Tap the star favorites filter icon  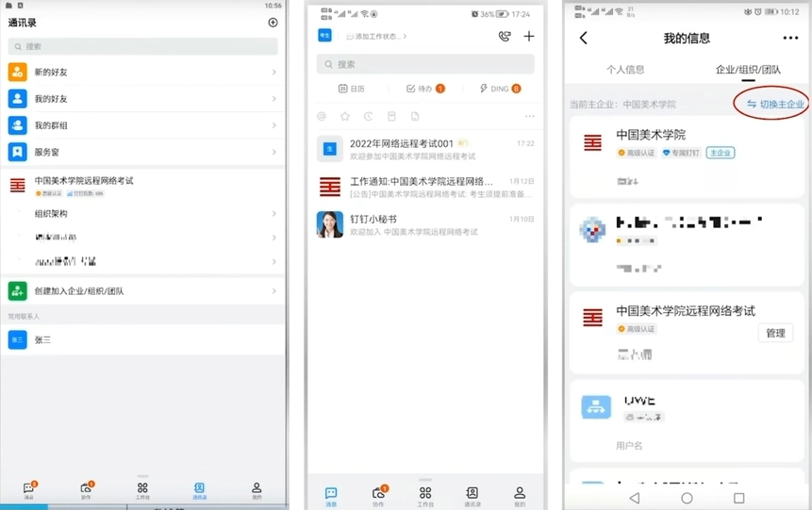(345, 117)
